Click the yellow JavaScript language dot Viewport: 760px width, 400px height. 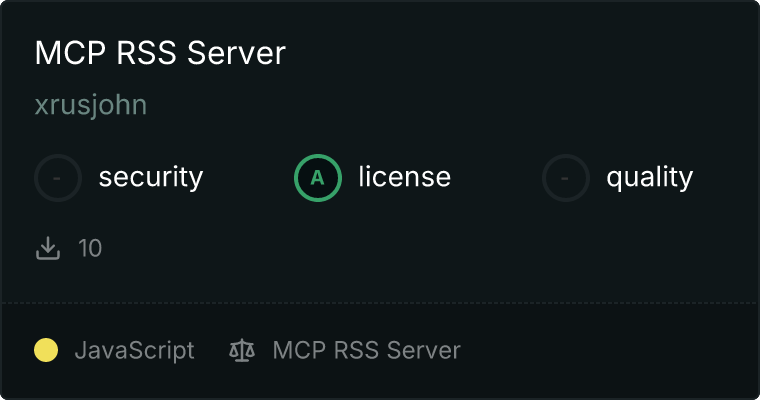pyautogui.click(x=46, y=350)
